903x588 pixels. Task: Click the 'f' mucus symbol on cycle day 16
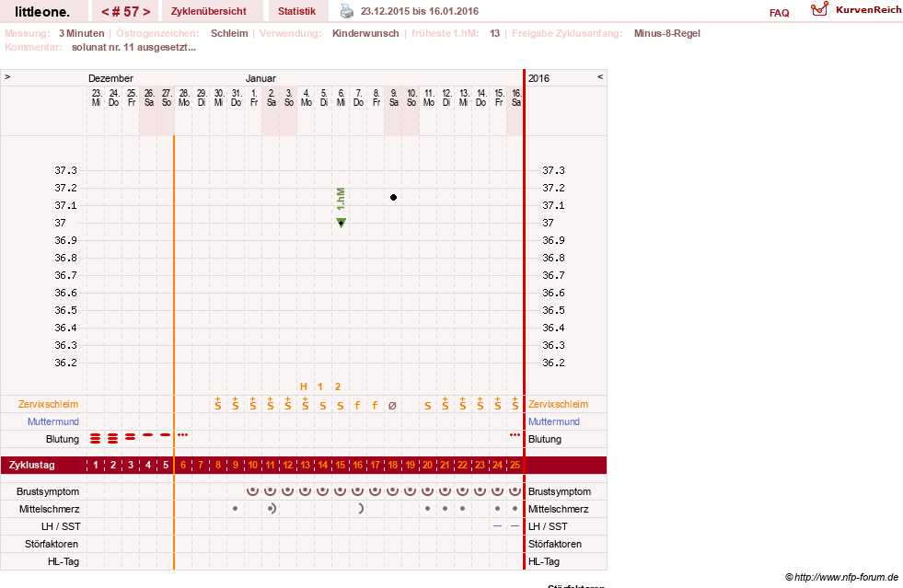click(357, 406)
